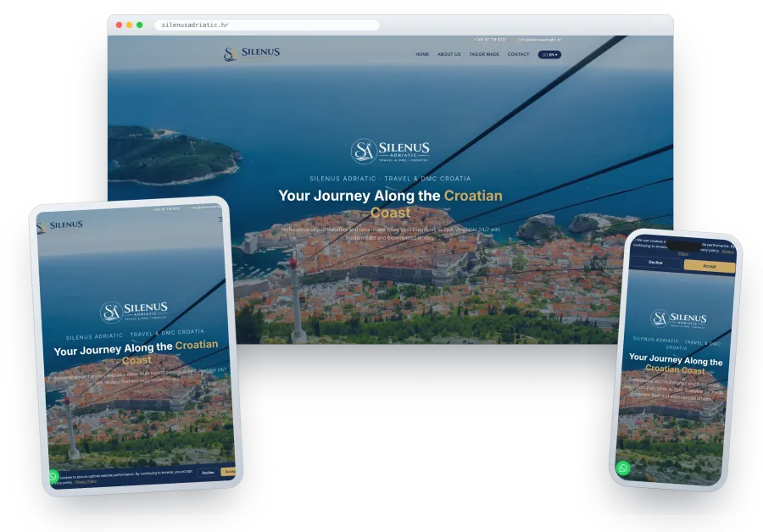The width and height of the screenshot is (763, 532).
Task: Click Accept on the phone cookie banner
Action: point(709,266)
